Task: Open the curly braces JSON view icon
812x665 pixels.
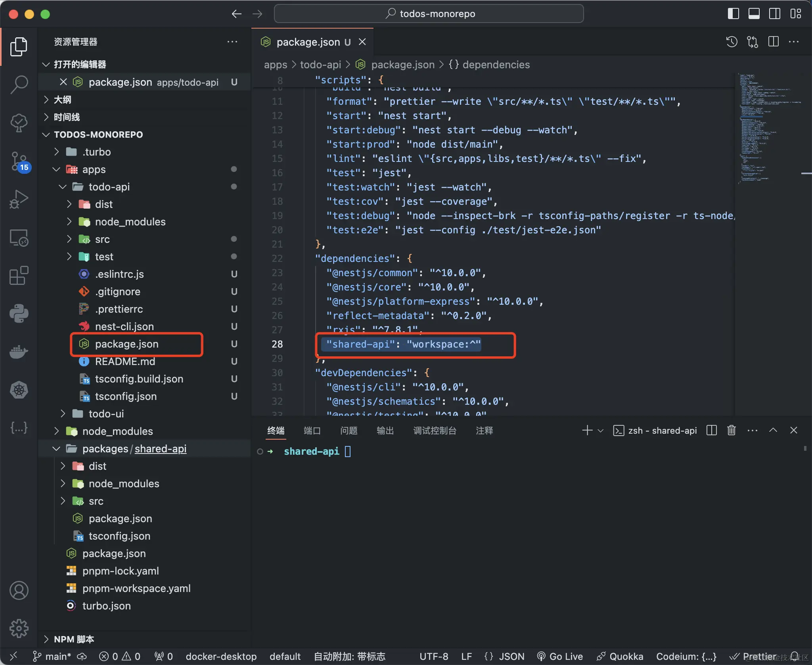Action: (19, 428)
